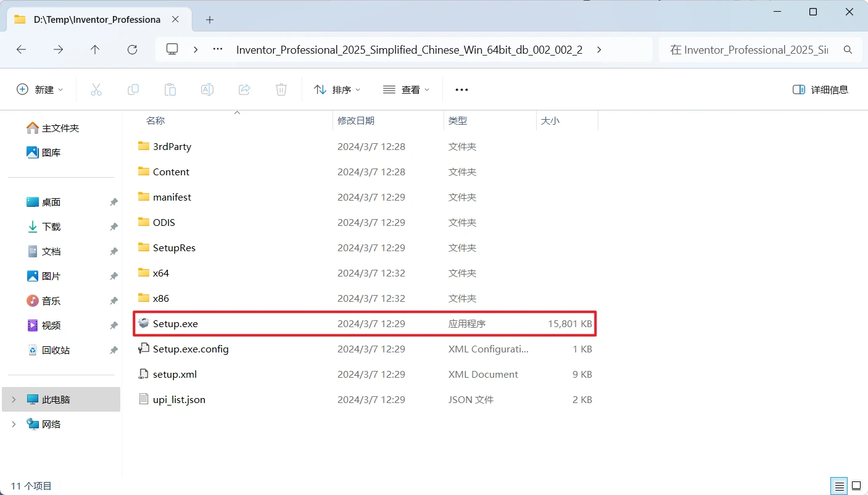
Task: Open the 排序 (Sort) dropdown
Action: coord(337,89)
